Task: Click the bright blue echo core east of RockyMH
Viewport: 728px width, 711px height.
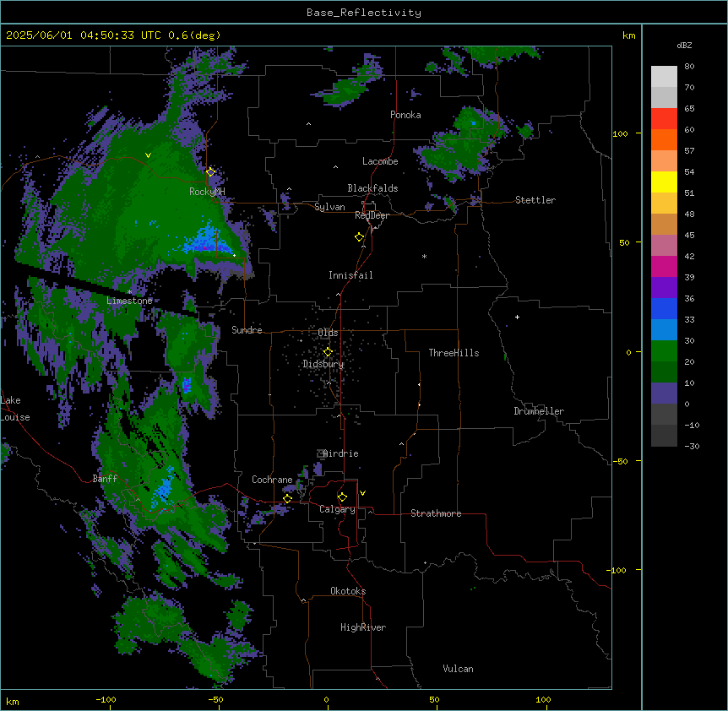Action: tap(206, 240)
